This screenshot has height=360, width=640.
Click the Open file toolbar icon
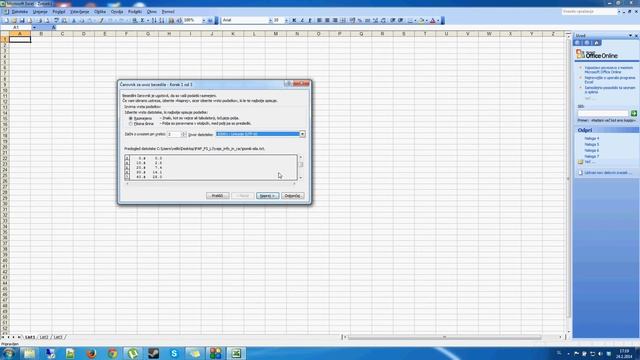pyautogui.click(x=14, y=20)
